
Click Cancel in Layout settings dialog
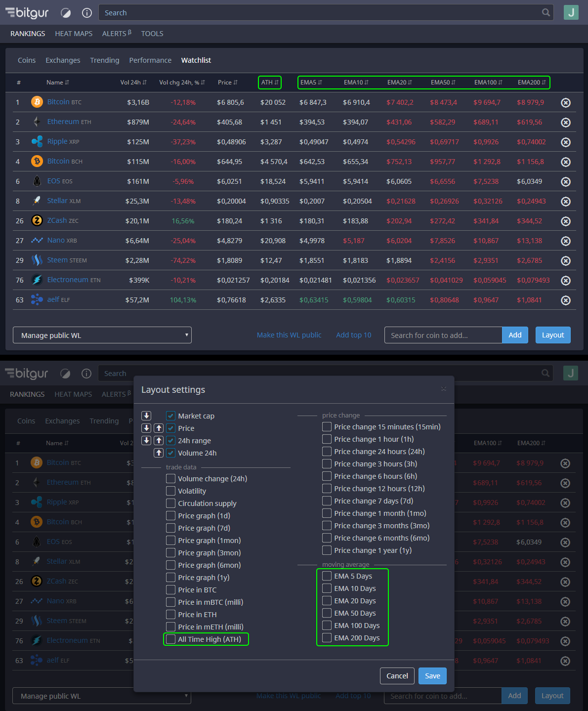coord(397,676)
